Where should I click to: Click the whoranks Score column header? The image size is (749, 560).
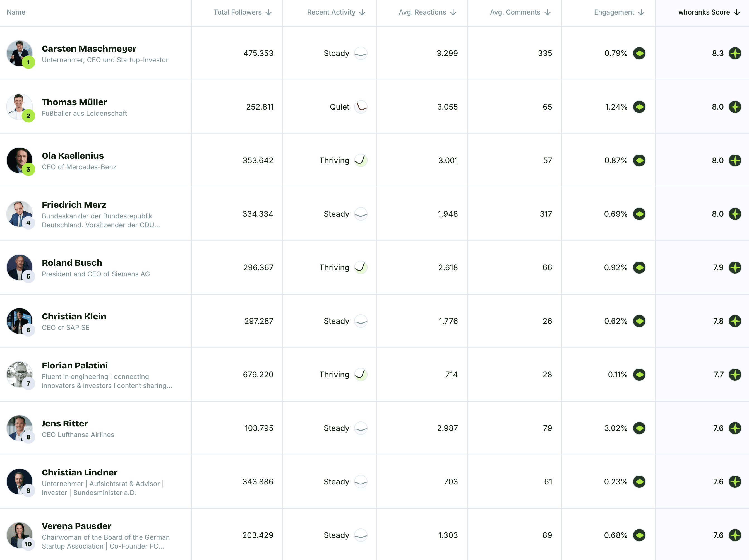coord(704,12)
